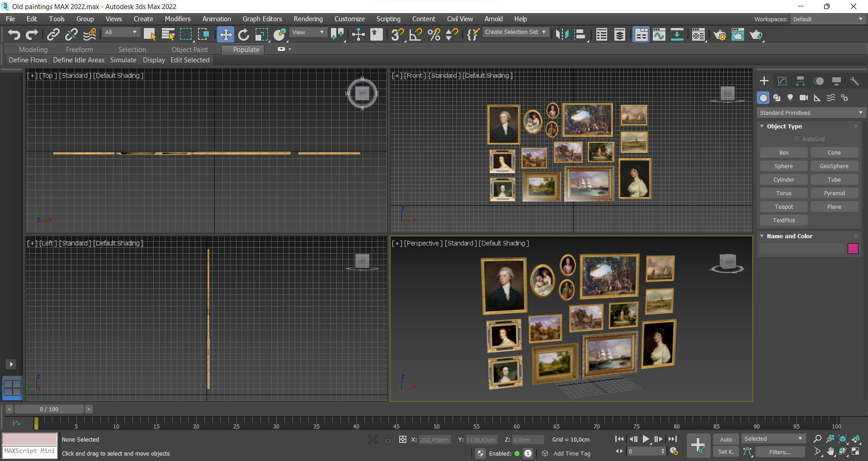
Task: Click the time slider showing 0 / 100
Action: (x=49, y=409)
